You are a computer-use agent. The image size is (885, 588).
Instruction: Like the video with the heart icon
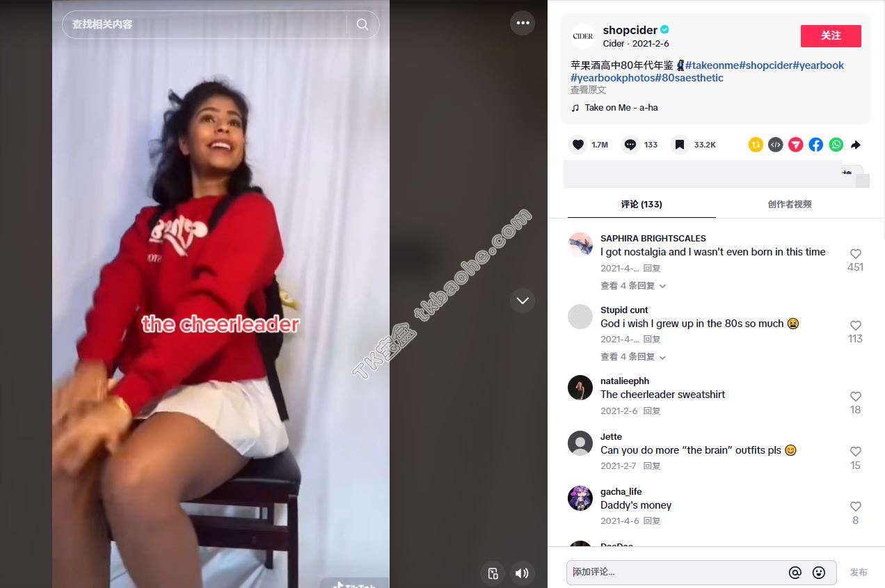(x=577, y=145)
